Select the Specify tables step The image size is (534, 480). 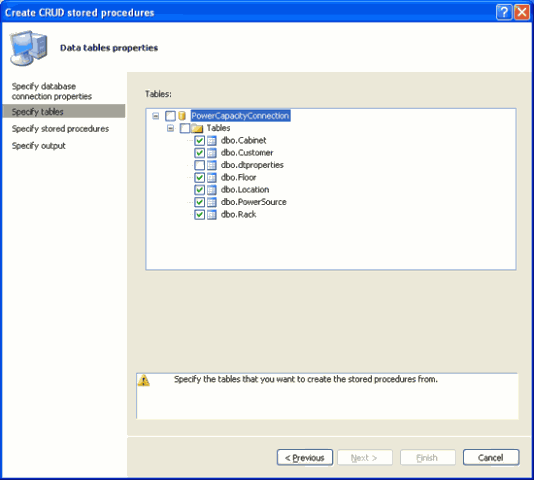tap(64, 111)
